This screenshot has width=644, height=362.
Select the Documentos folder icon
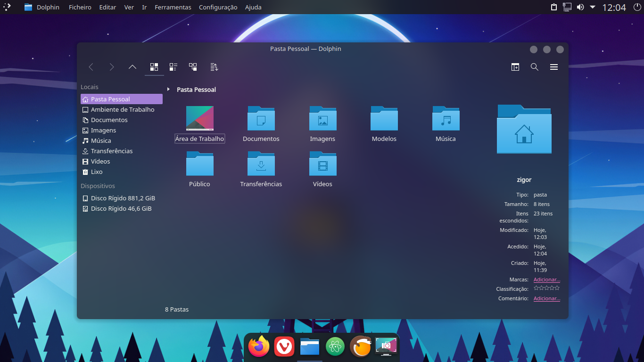(261, 118)
